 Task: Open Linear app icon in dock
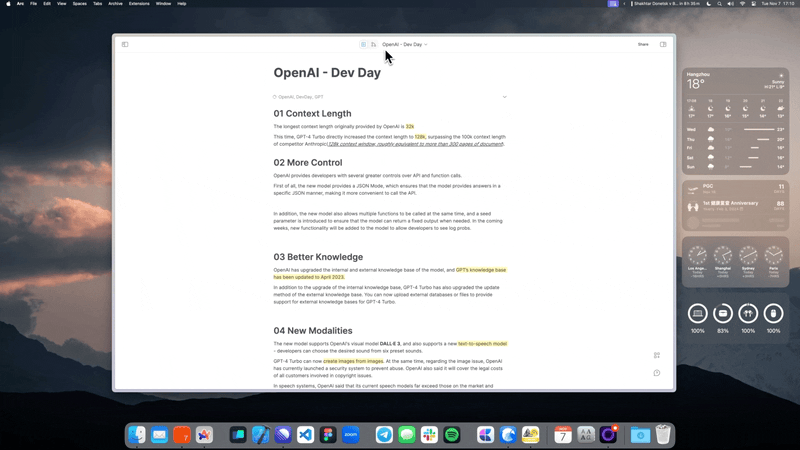(283, 435)
